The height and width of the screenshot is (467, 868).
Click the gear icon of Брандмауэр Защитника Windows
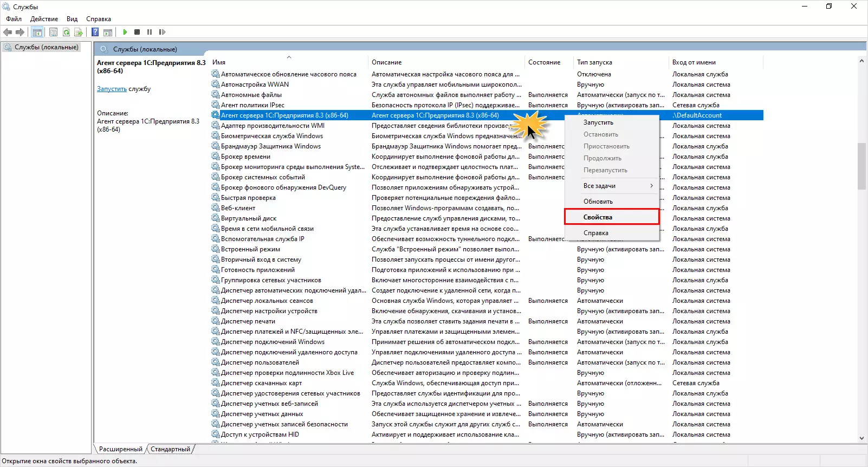(x=216, y=146)
